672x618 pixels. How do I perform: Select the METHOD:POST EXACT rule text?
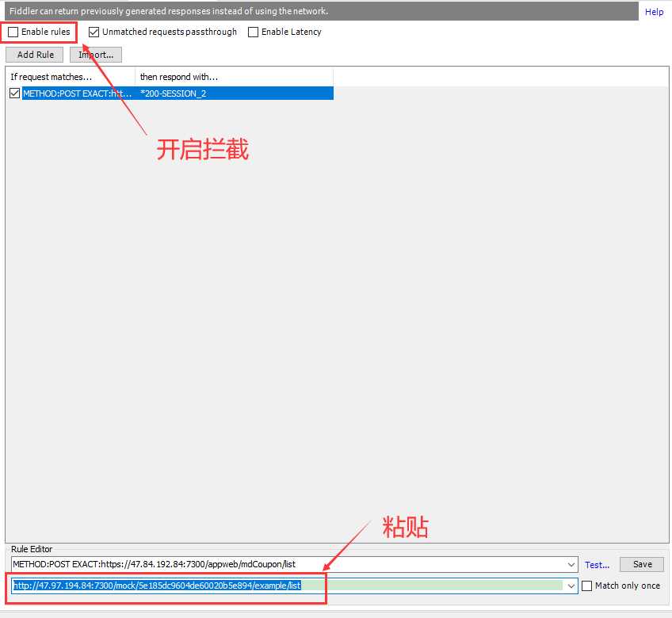point(78,93)
